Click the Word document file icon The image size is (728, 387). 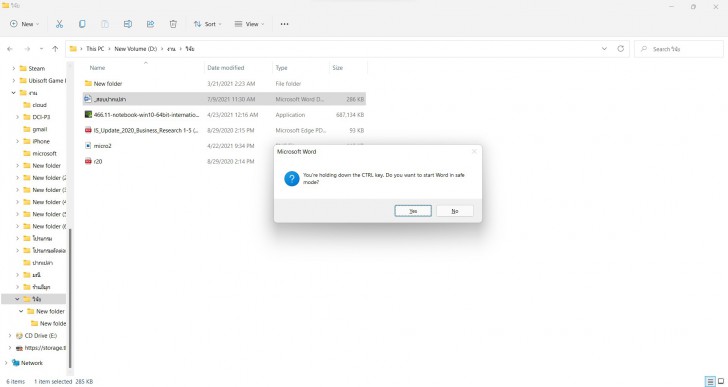[88, 99]
